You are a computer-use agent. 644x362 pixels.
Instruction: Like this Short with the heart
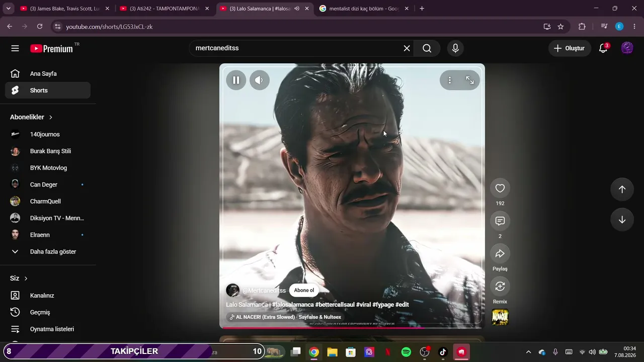[x=500, y=188]
